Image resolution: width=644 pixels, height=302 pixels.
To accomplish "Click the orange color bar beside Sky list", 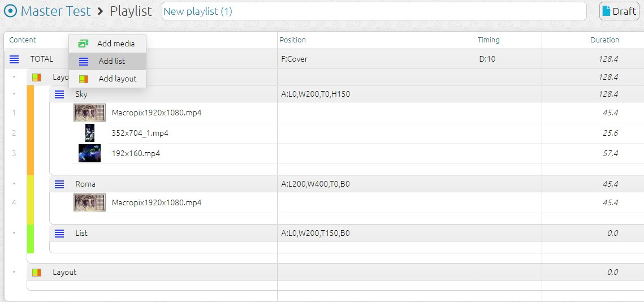I will (x=31, y=130).
